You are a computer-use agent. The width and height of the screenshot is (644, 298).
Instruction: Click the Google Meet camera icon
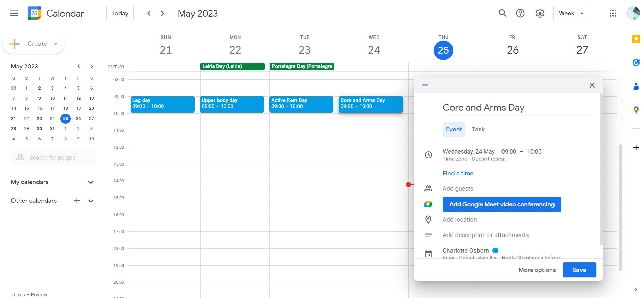pos(428,204)
